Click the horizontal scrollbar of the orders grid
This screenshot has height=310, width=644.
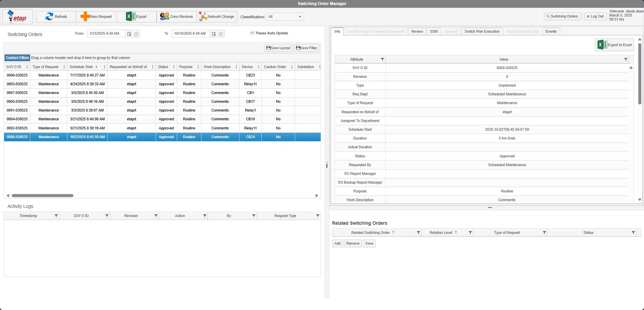pyautogui.click(x=42, y=195)
